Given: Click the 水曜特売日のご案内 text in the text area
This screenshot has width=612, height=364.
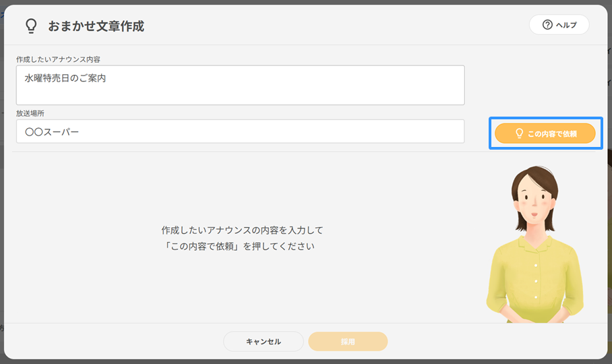Looking at the screenshot, I should (65, 78).
